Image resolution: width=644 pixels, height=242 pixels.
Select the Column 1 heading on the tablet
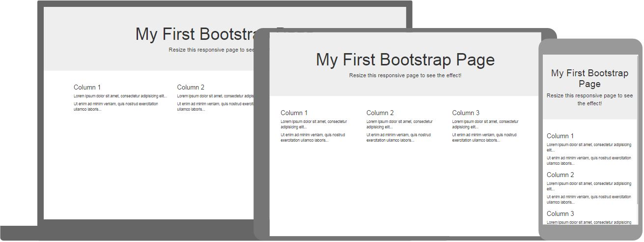tap(294, 113)
